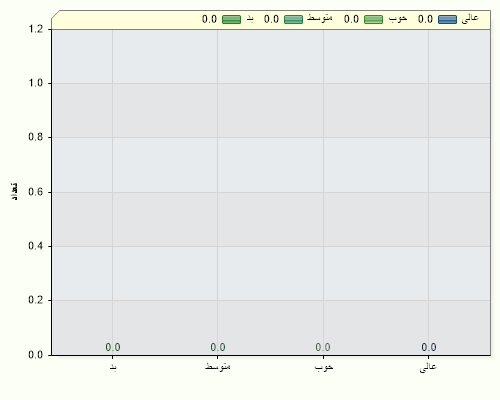
Task: Select the متوسط legend label
Action: 320,18
